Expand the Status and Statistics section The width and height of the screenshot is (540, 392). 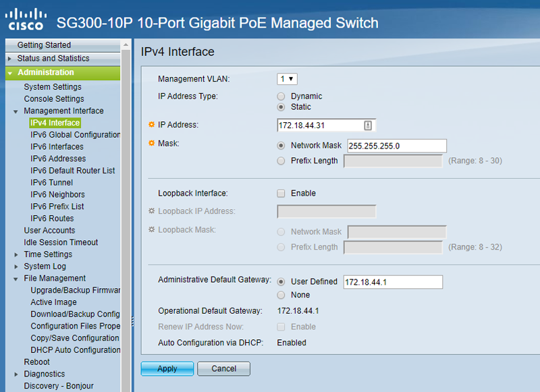tap(9, 59)
